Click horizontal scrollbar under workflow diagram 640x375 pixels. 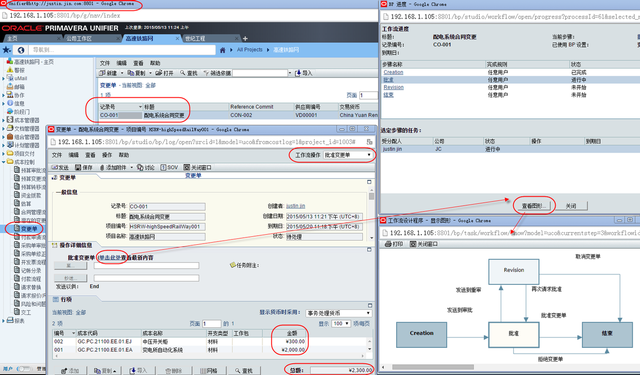coord(433,367)
